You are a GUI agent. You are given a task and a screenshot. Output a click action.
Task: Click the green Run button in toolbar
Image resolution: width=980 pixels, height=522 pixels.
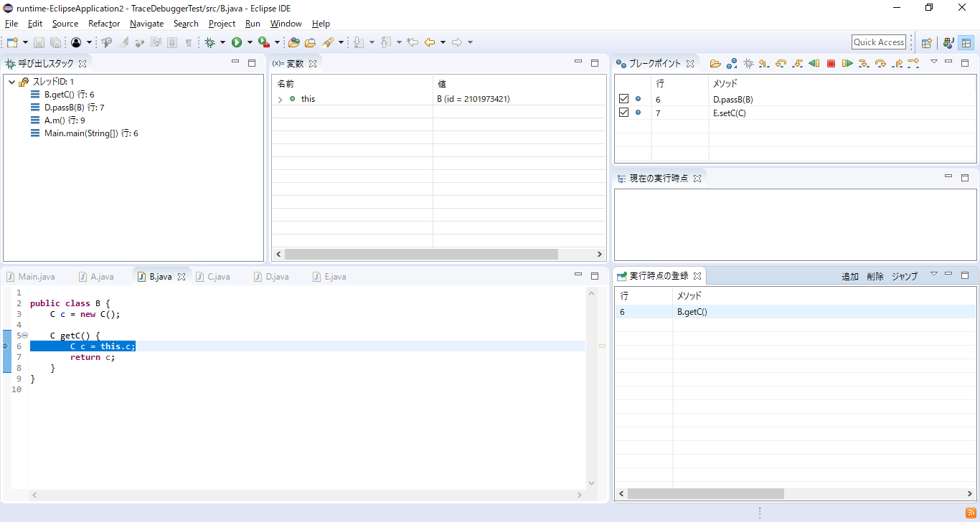(237, 43)
